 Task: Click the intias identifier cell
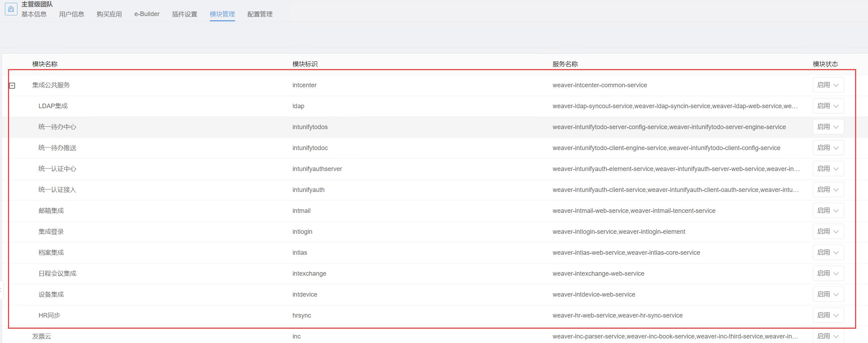[300, 253]
